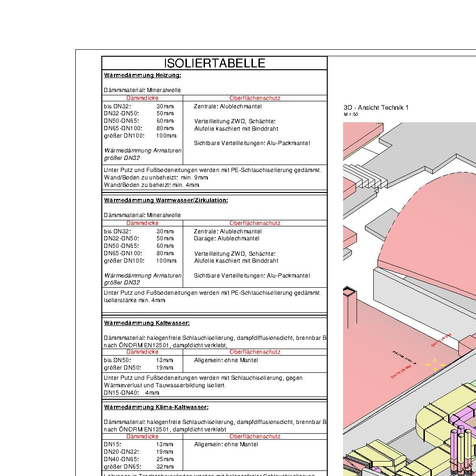Image resolution: width=476 pixels, height=476 pixels.
Task: Select the heading 'Wärmedämmung Heizung:'
Action: coord(142,75)
